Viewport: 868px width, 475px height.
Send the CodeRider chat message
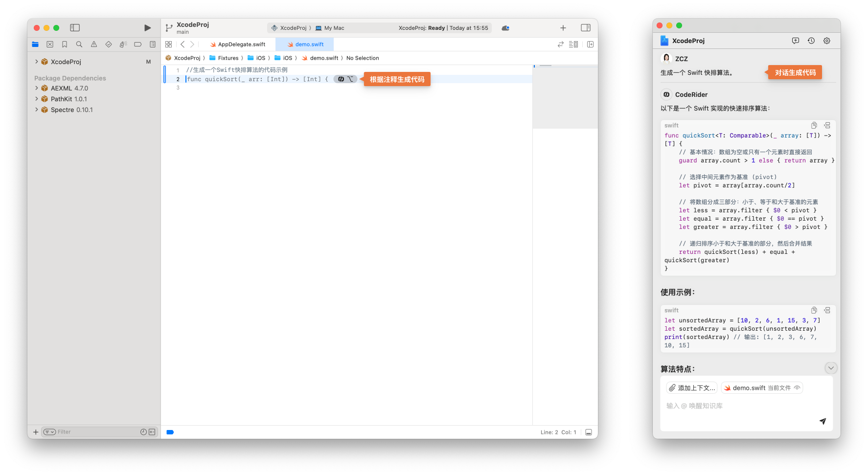point(823,421)
